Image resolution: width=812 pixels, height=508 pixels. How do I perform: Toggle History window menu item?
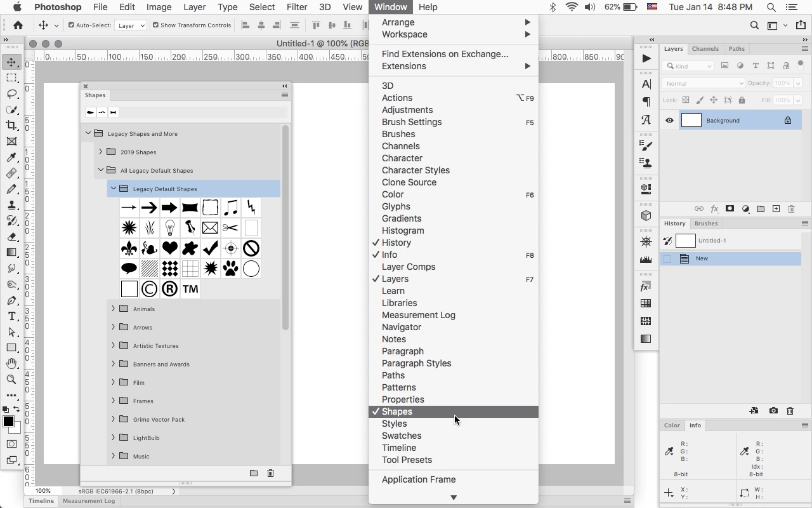tap(453, 243)
